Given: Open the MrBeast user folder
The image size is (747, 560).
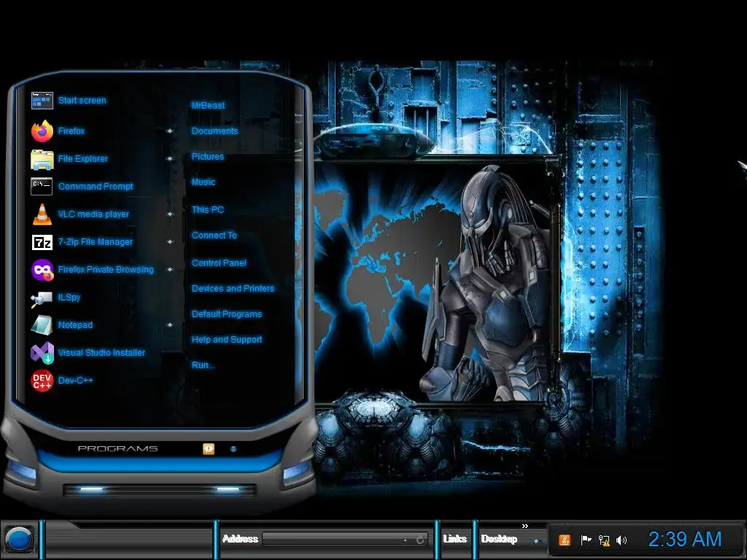Looking at the screenshot, I should point(208,106).
